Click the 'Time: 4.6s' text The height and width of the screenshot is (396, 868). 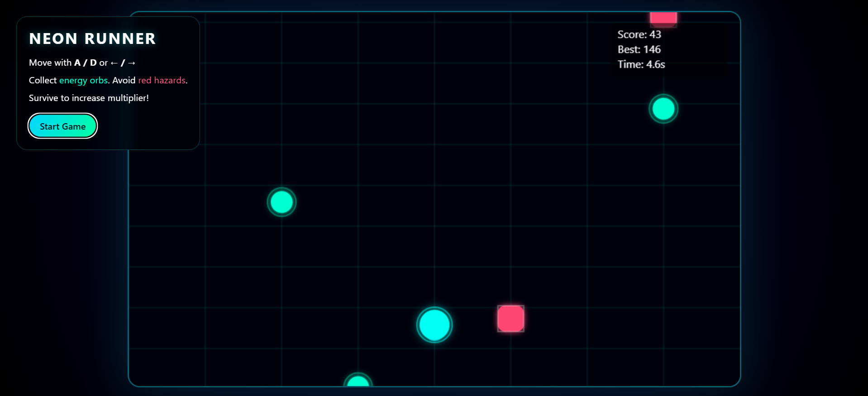click(x=641, y=64)
